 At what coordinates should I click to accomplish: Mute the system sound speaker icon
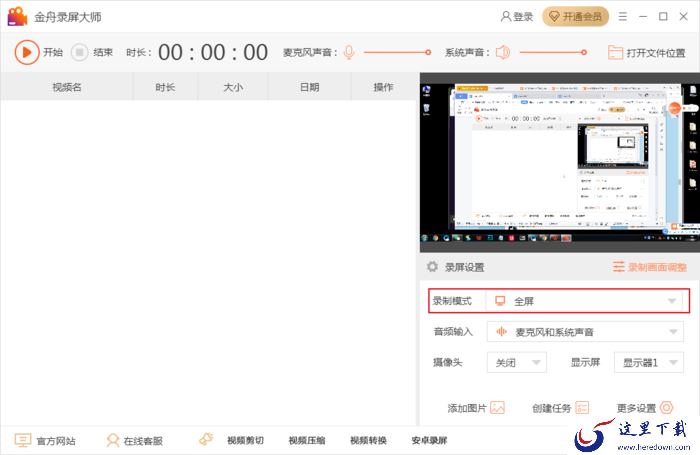tap(503, 52)
